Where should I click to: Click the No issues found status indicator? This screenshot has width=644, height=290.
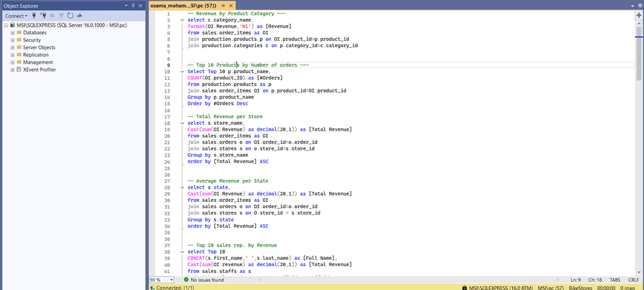pyautogui.click(x=203, y=279)
